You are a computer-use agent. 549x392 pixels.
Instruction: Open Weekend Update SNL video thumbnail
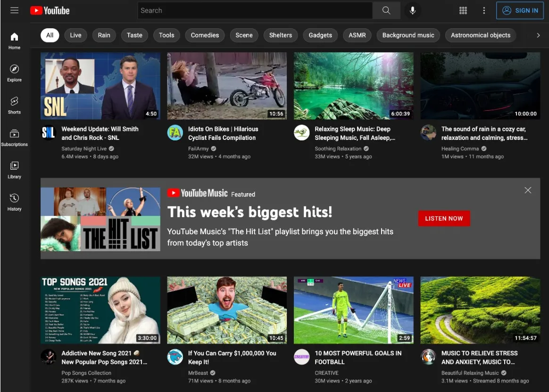100,86
